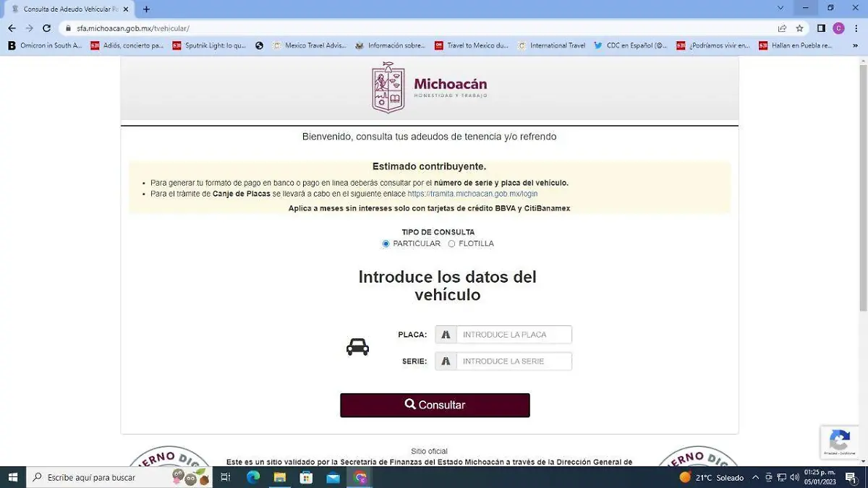868x488 pixels.
Task: Select the Consulta de Adeudo Vehicular tab
Action: [65, 9]
